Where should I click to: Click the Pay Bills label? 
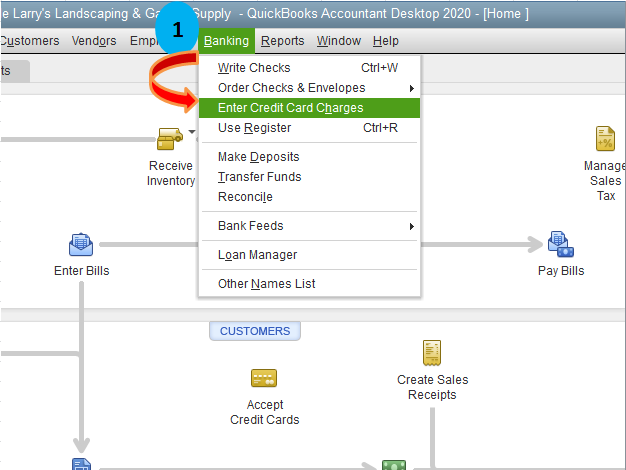[x=561, y=271]
